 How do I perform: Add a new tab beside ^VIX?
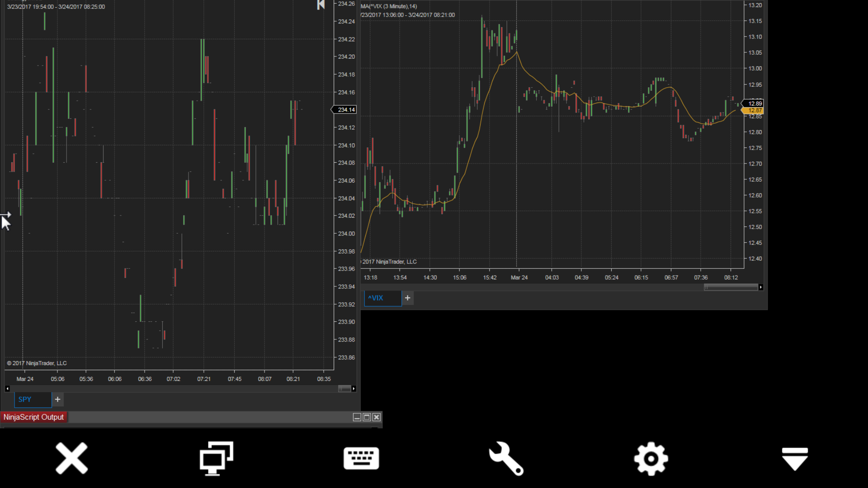pos(407,298)
